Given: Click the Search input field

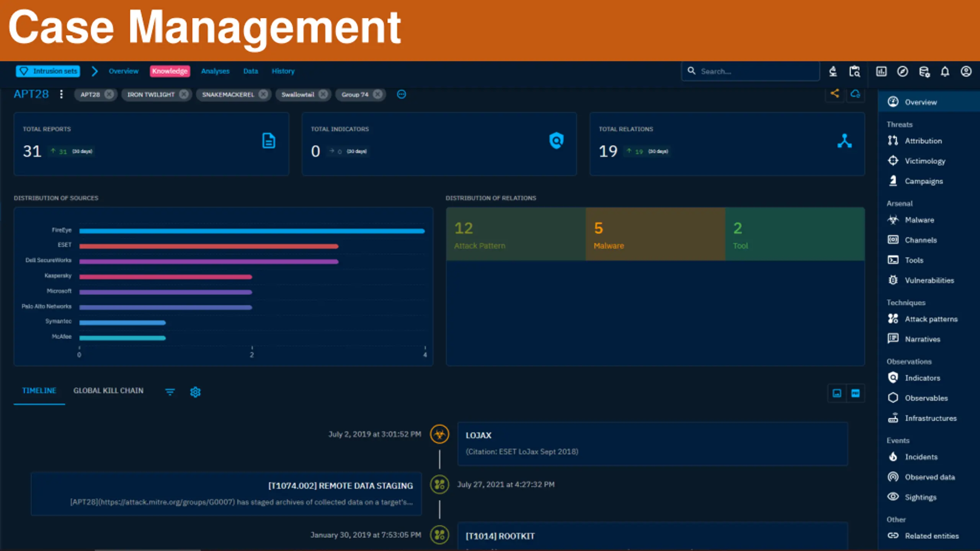Looking at the screenshot, I should coord(750,71).
